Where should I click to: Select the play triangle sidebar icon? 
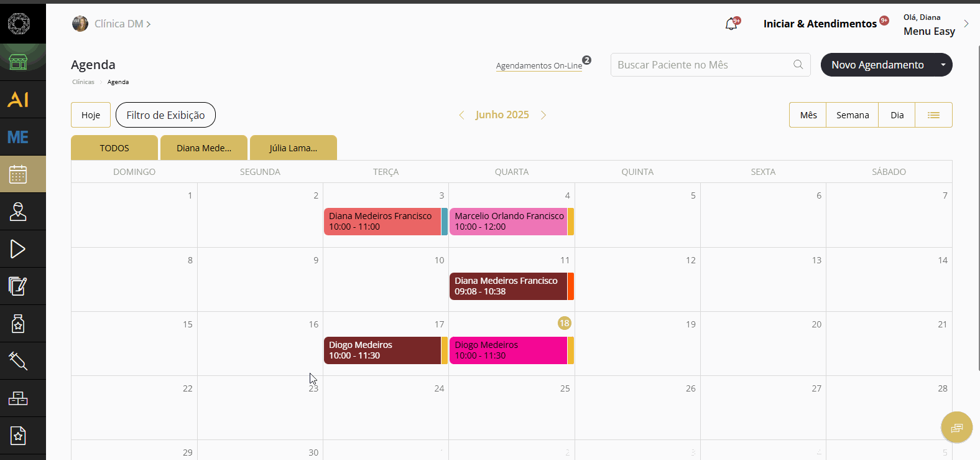[x=18, y=249]
